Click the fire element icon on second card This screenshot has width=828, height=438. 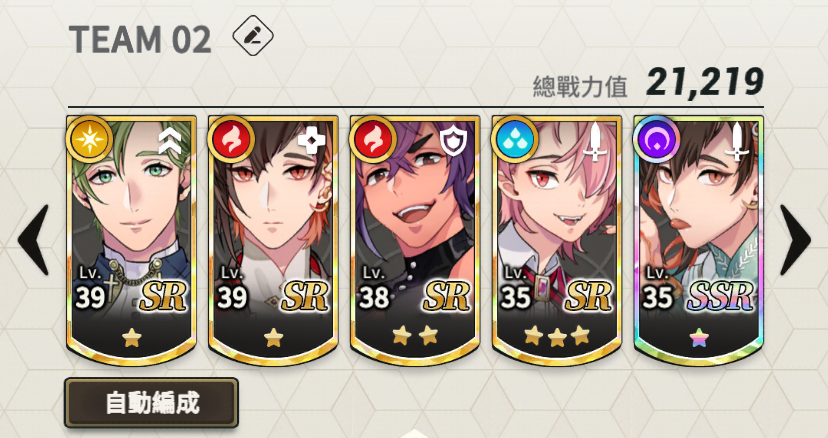[231, 139]
